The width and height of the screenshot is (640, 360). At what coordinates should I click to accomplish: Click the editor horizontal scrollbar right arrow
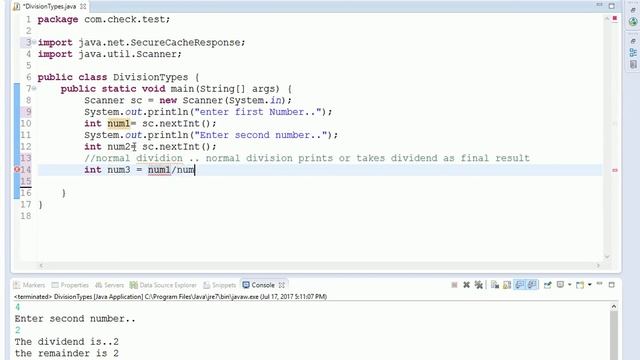point(598,265)
